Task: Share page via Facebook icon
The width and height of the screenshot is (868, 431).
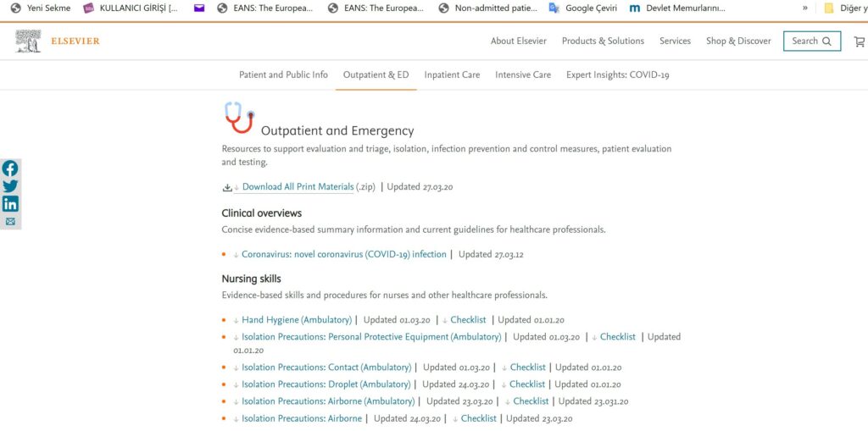Action: 10,169
